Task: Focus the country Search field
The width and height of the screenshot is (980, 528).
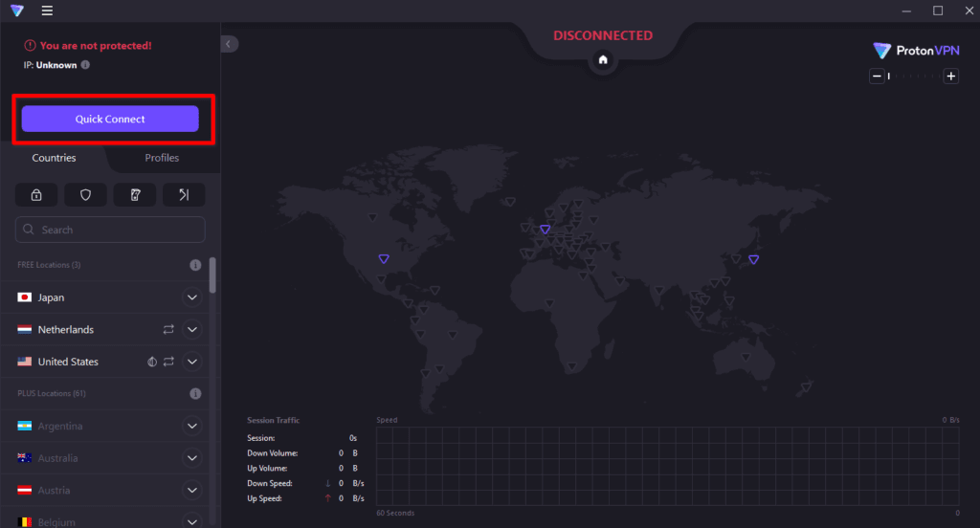Action: click(110, 230)
